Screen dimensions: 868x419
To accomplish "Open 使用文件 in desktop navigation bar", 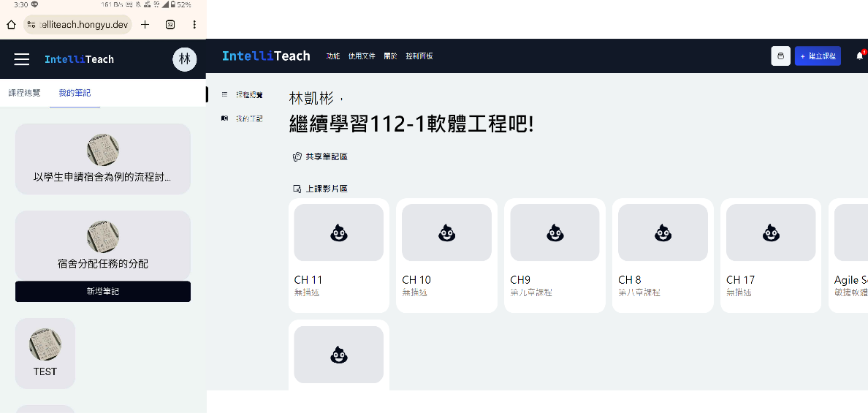I will tap(362, 56).
